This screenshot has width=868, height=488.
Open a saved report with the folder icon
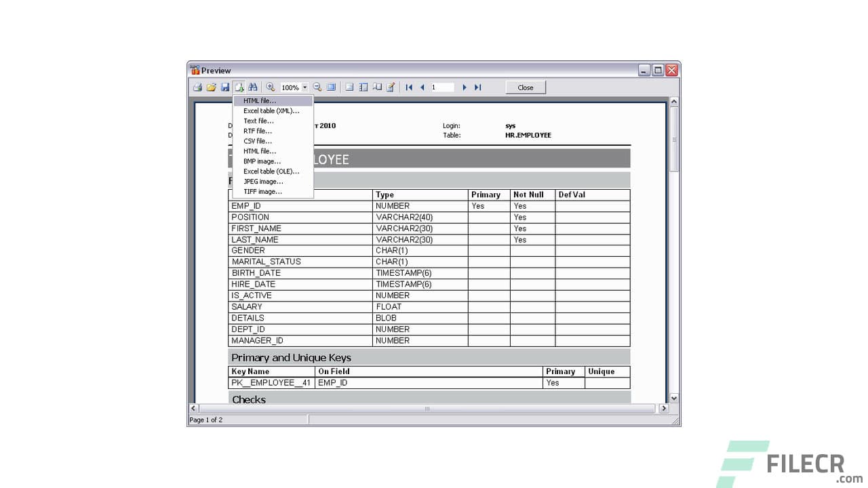(x=211, y=87)
